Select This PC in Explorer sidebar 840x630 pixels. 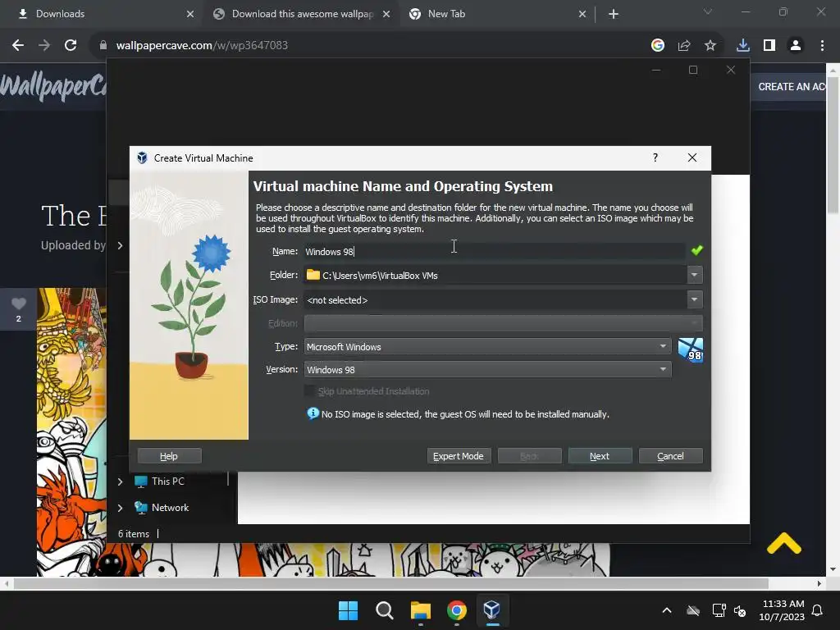(167, 482)
